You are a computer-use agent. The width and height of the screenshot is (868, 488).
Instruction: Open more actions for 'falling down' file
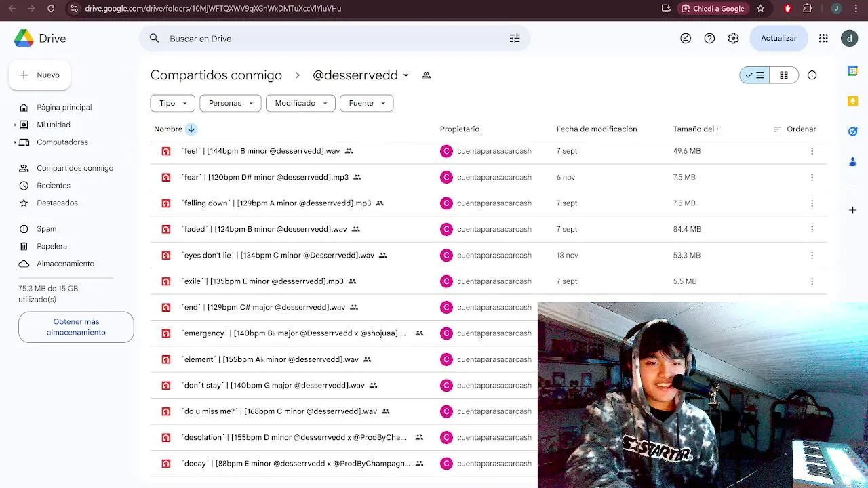(x=812, y=203)
